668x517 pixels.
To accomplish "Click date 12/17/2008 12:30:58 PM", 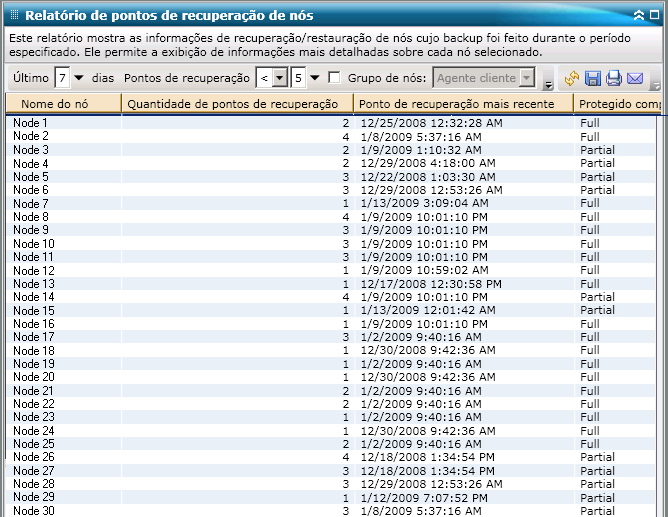I will pos(431,284).
